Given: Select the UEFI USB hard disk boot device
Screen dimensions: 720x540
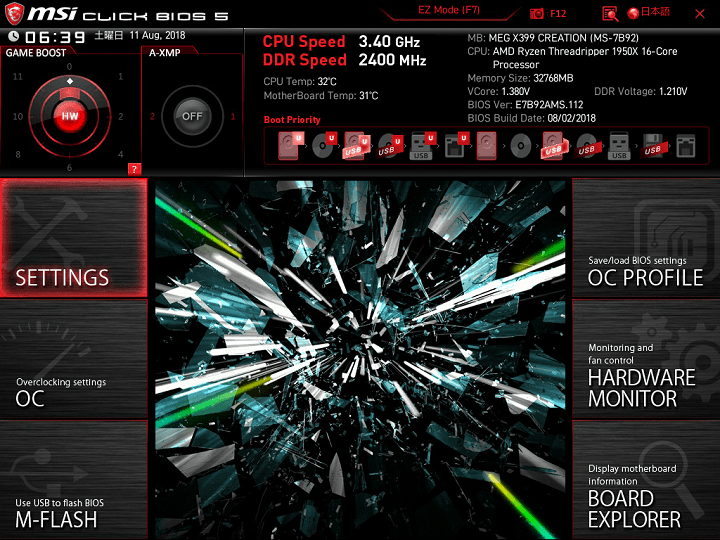Looking at the screenshot, I should pyautogui.click(x=357, y=146).
